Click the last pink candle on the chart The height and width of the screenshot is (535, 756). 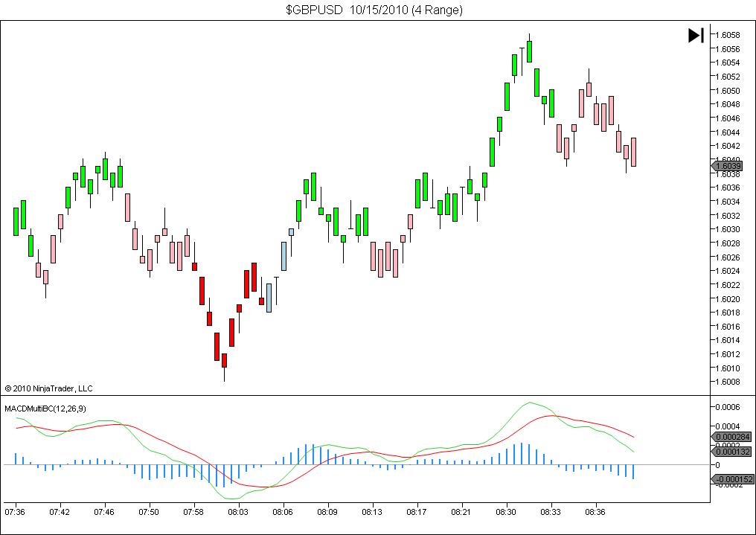(x=633, y=153)
